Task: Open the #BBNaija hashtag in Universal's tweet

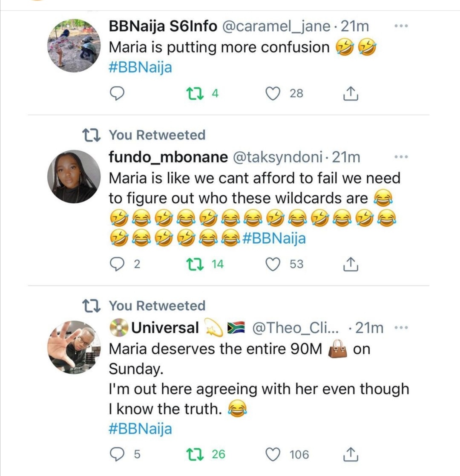Action: (x=140, y=428)
